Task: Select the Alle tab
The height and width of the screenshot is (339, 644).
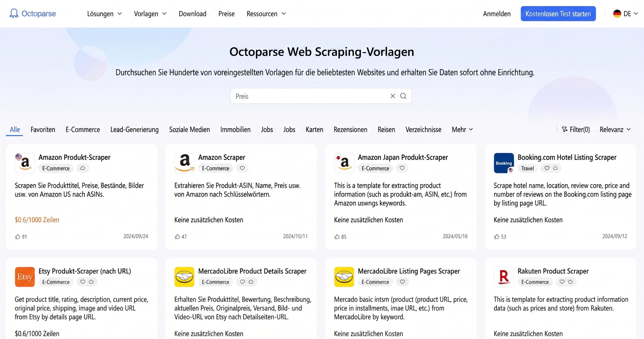Action: 15,129
